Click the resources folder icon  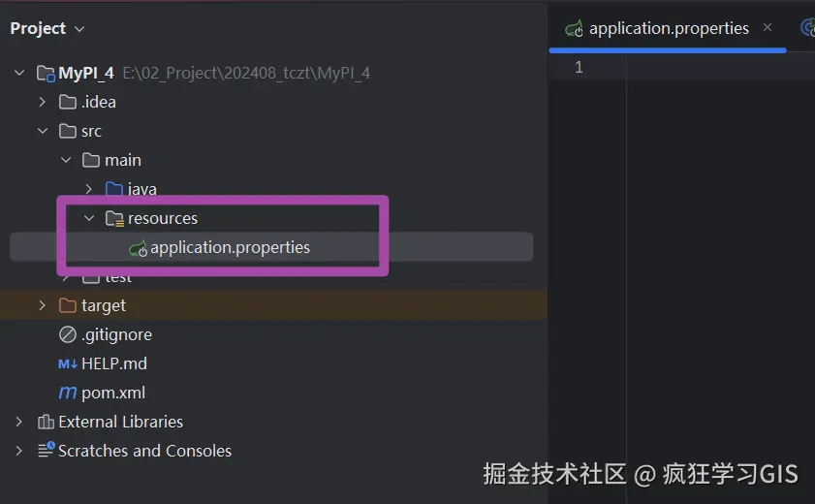click(x=114, y=218)
